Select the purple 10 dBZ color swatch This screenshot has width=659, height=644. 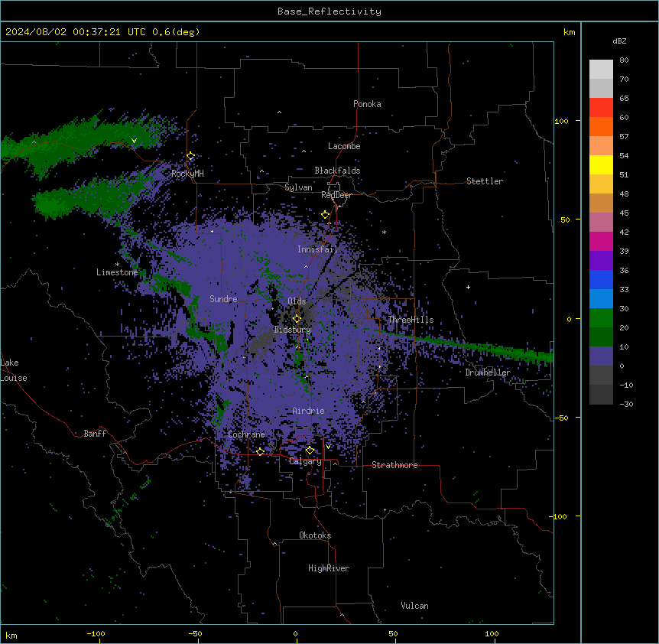pos(601,356)
